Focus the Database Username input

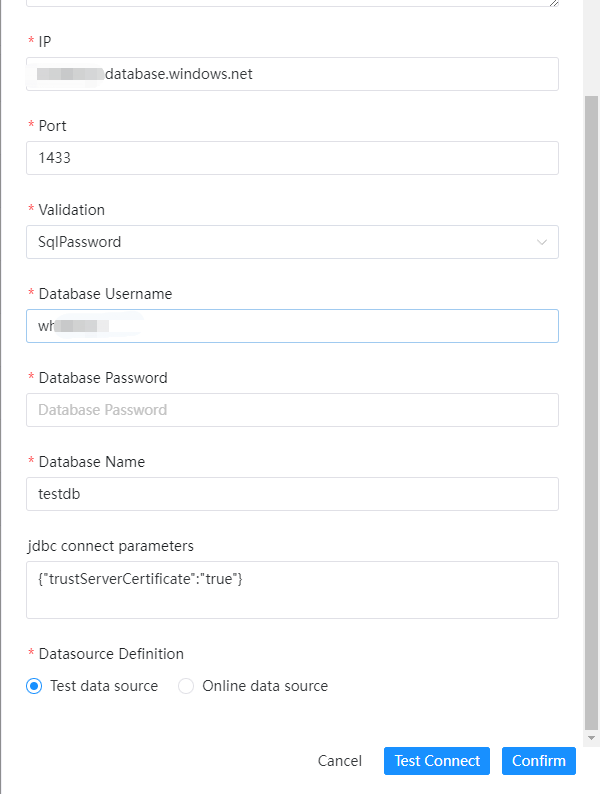(292, 326)
